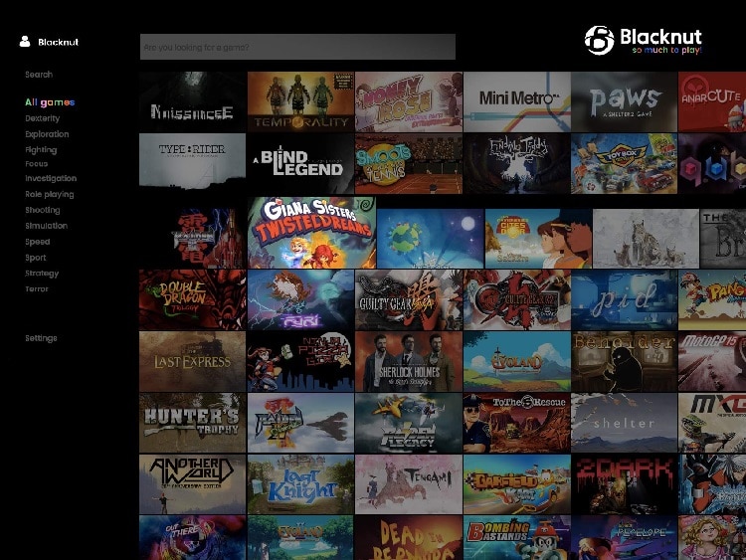Open the A Blind Legend game tile

pos(300,163)
